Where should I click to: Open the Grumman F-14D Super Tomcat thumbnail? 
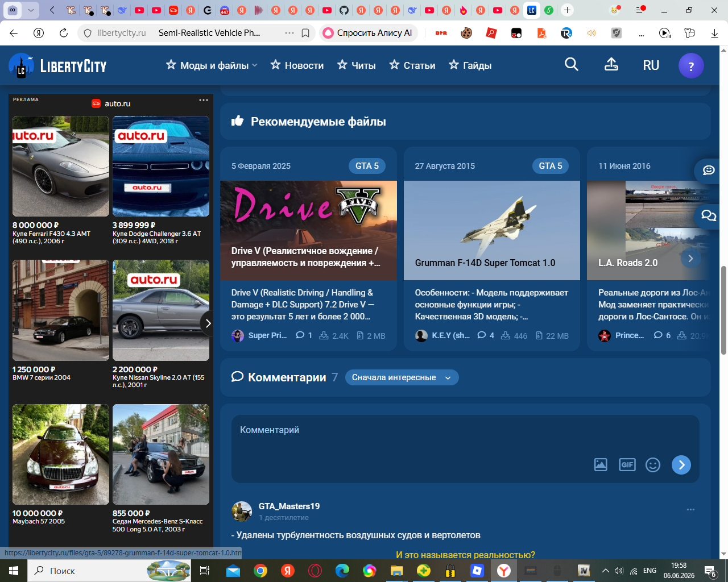click(x=492, y=230)
